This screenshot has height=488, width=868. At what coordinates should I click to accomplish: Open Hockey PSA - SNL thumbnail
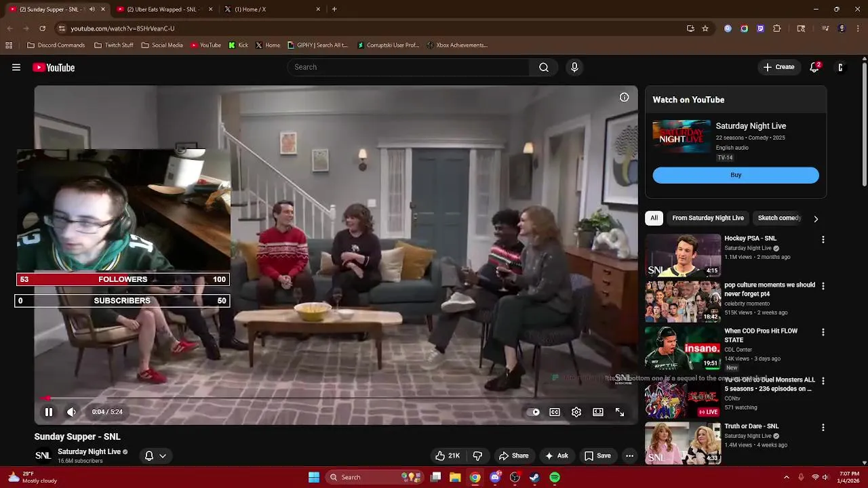click(683, 256)
